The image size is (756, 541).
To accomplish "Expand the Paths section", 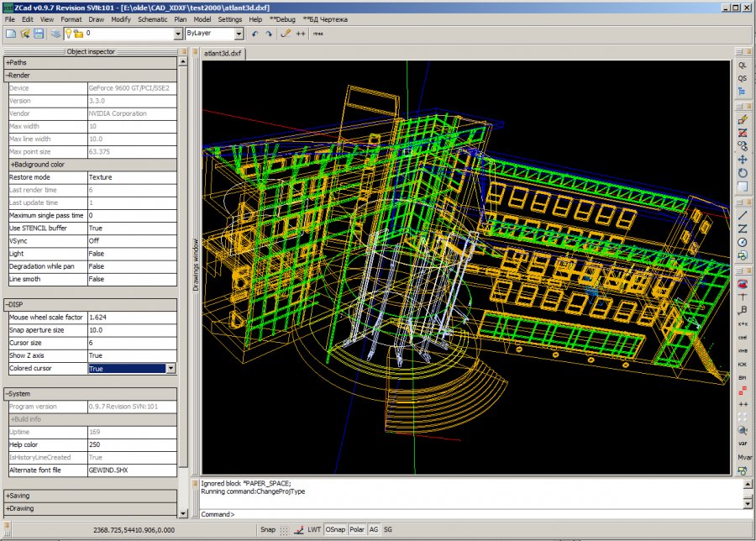I will pyautogui.click(x=17, y=62).
